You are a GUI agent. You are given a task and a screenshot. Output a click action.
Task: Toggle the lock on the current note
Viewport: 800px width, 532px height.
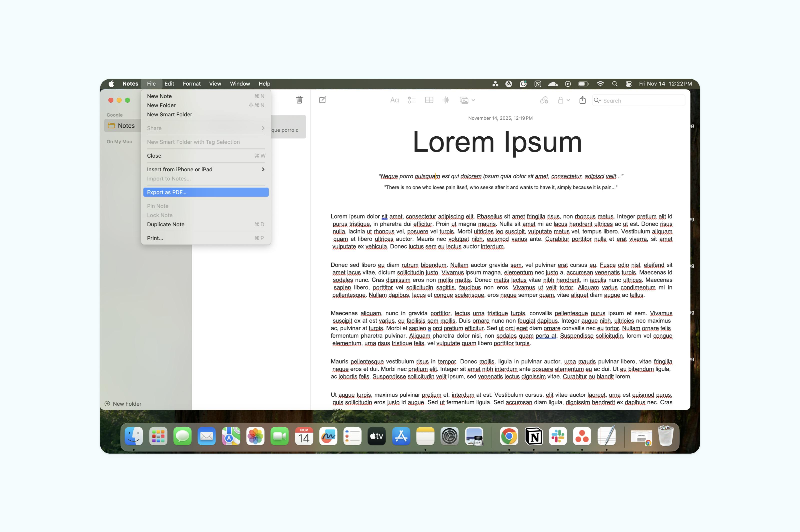[x=561, y=100]
